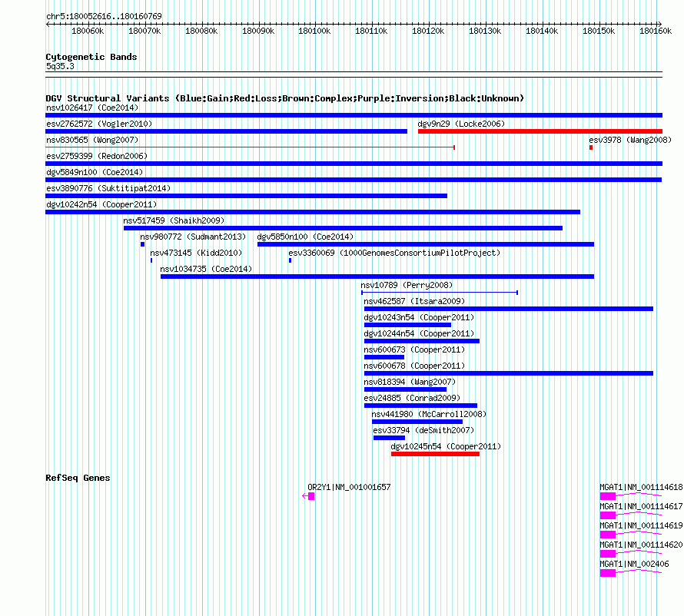The height and width of the screenshot is (616, 684).
Task: Select the nsv1034735 (Coe2014) blue bar
Action: (377, 277)
